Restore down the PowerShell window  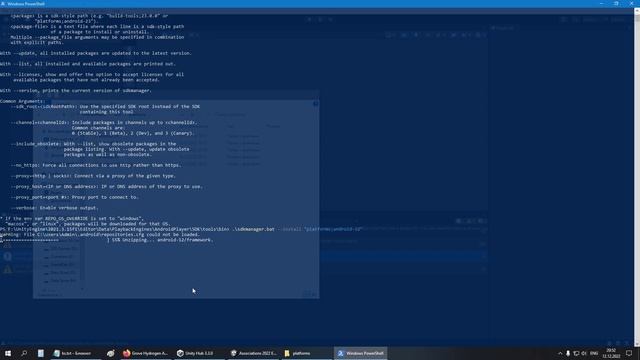(x=616, y=4)
